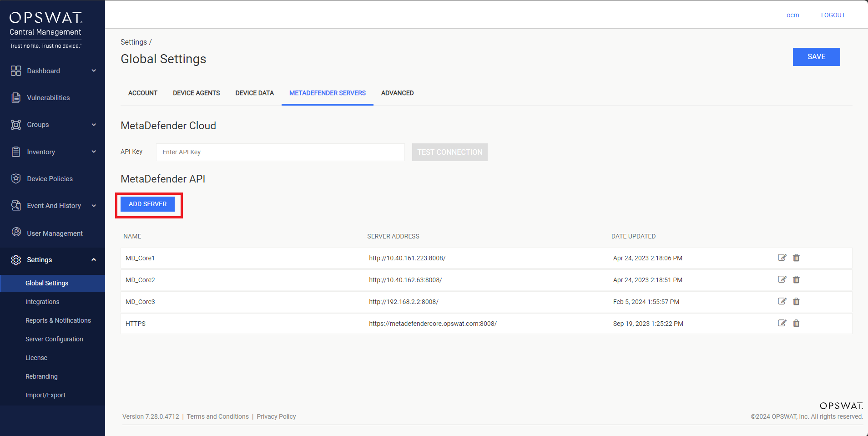Click the User Management person icon
The height and width of the screenshot is (436, 868).
click(x=16, y=232)
